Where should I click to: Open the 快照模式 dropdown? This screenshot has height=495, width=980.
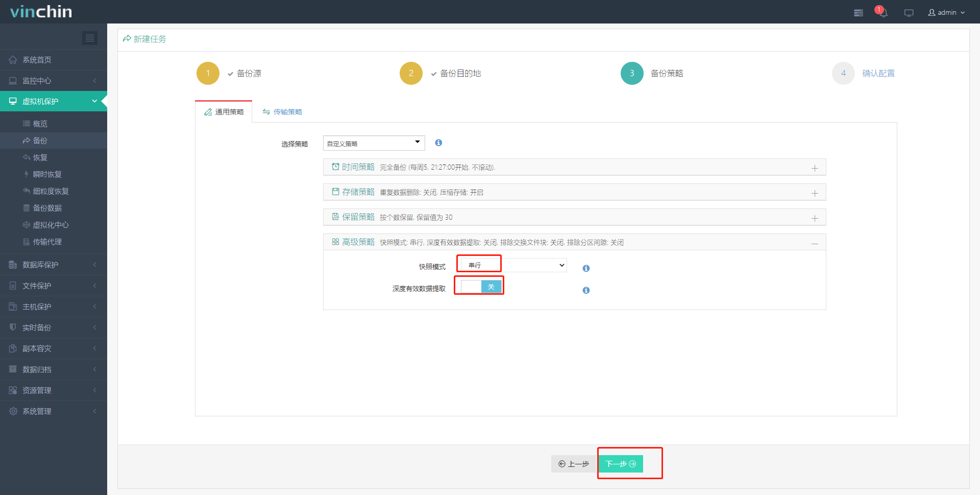coord(513,265)
